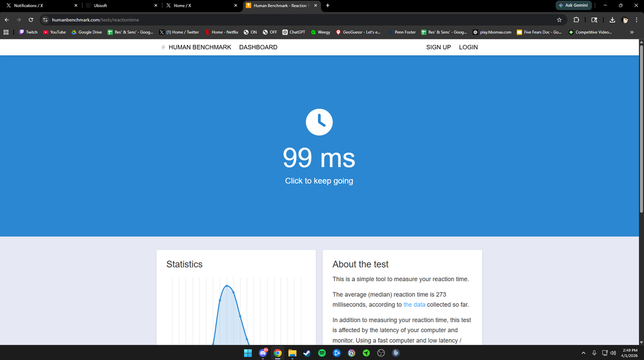
Task: Click the ON bookmark
Action: pyautogui.click(x=250, y=32)
